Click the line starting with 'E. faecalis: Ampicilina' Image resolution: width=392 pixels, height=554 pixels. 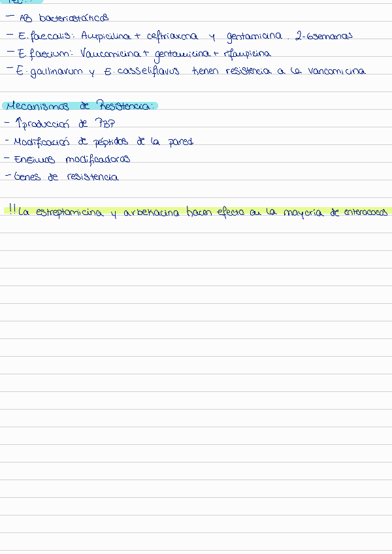click(x=180, y=36)
